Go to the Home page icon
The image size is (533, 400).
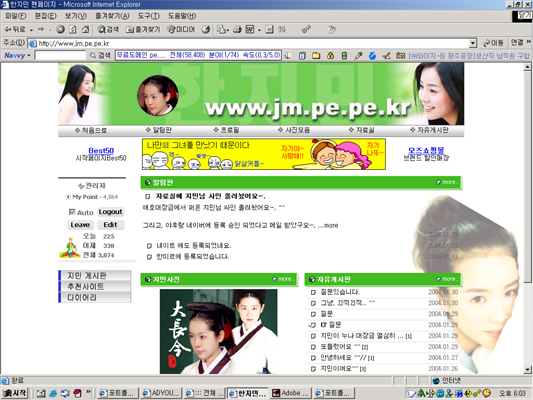click(85, 30)
